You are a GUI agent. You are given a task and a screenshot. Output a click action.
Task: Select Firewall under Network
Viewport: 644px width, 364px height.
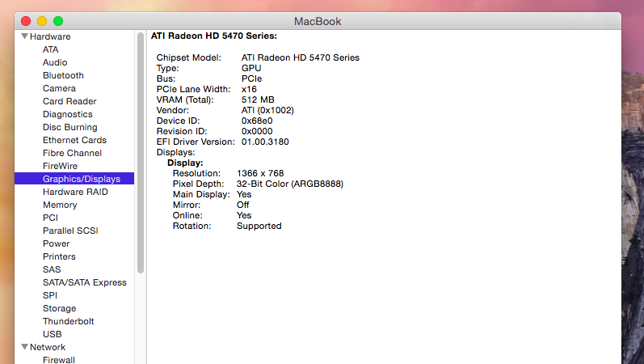point(59,360)
